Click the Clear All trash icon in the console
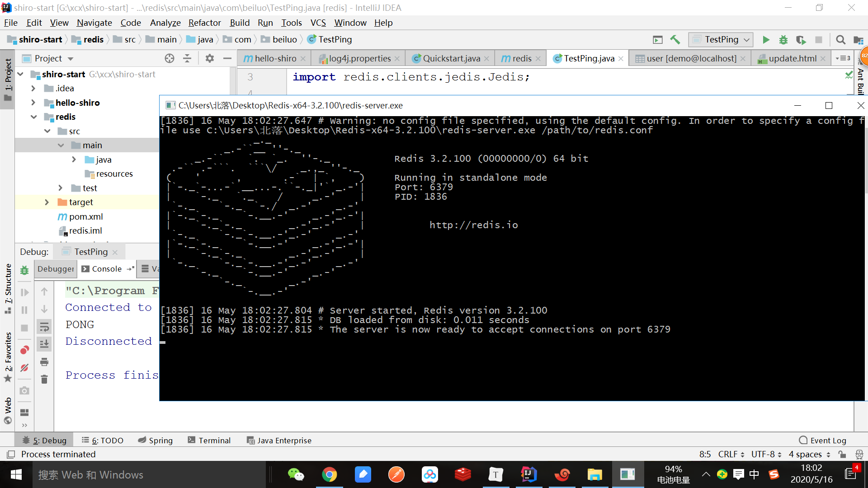Viewport: 868px width, 488px height. pyautogui.click(x=44, y=380)
